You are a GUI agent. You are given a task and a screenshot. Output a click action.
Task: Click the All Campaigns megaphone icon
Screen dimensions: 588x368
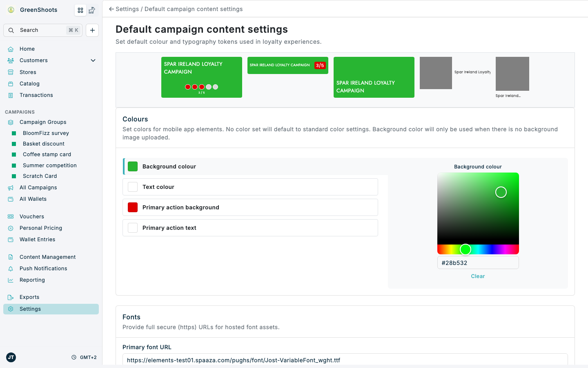[11, 188]
